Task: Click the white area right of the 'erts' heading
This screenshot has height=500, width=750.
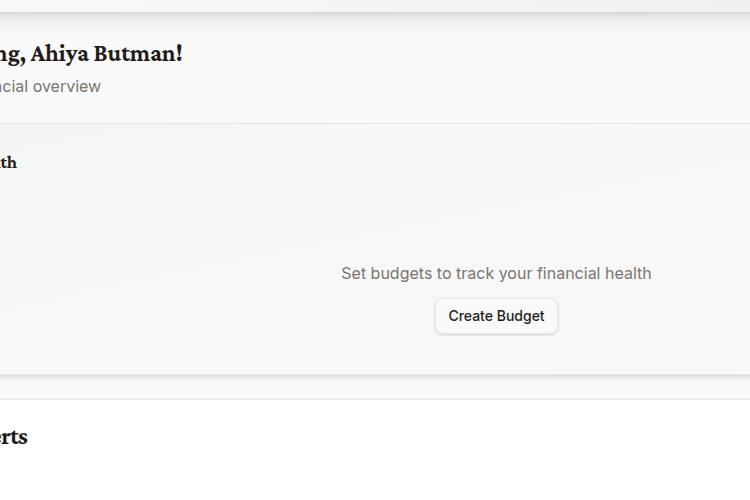Action: [400, 437]
